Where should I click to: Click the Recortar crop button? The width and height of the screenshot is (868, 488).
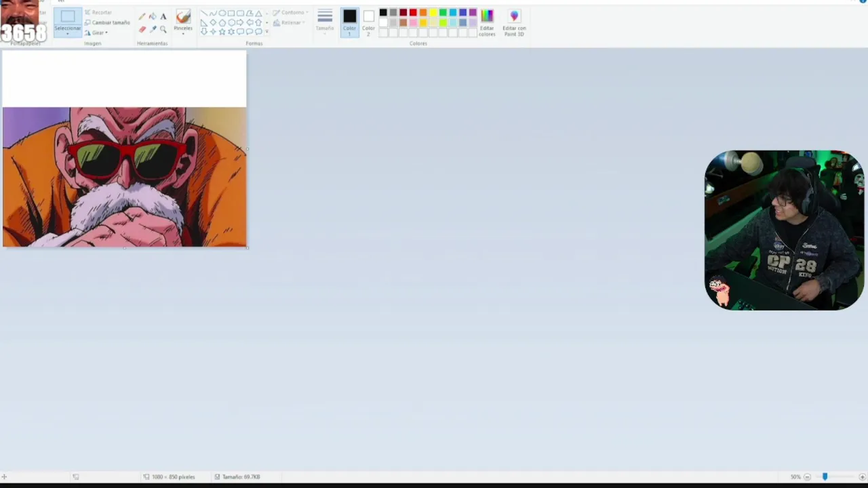coord(98,12)
